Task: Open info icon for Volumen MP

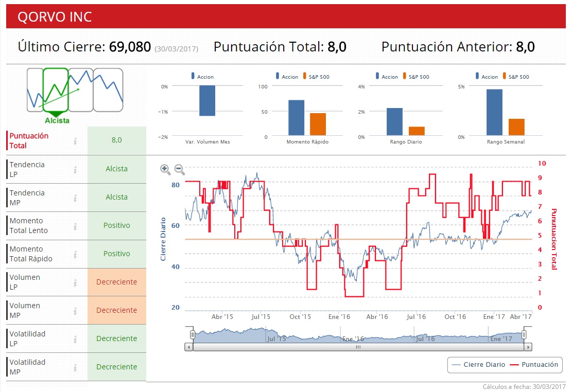Action: [x=75, y=311]
